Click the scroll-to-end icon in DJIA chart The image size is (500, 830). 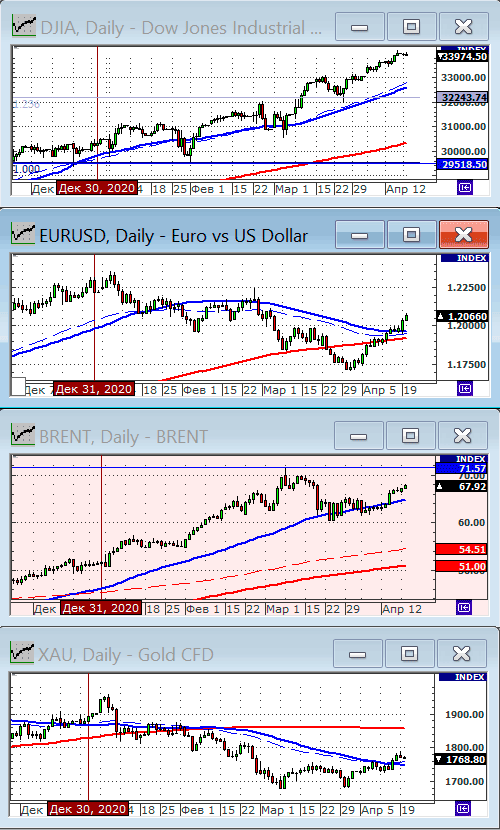(465, 187)
